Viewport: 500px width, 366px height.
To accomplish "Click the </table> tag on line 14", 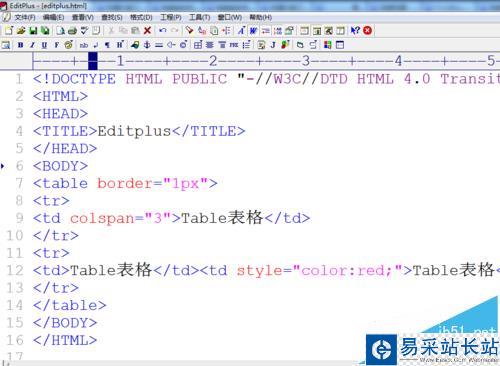I will coord(70,305).
